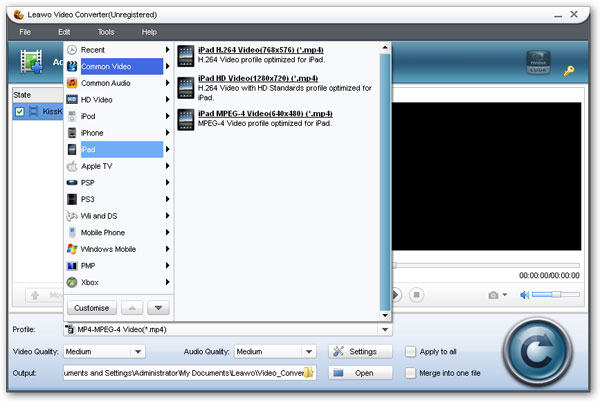
Task: Move category list up with up-arrow button
Action: (x=132, y=308)
